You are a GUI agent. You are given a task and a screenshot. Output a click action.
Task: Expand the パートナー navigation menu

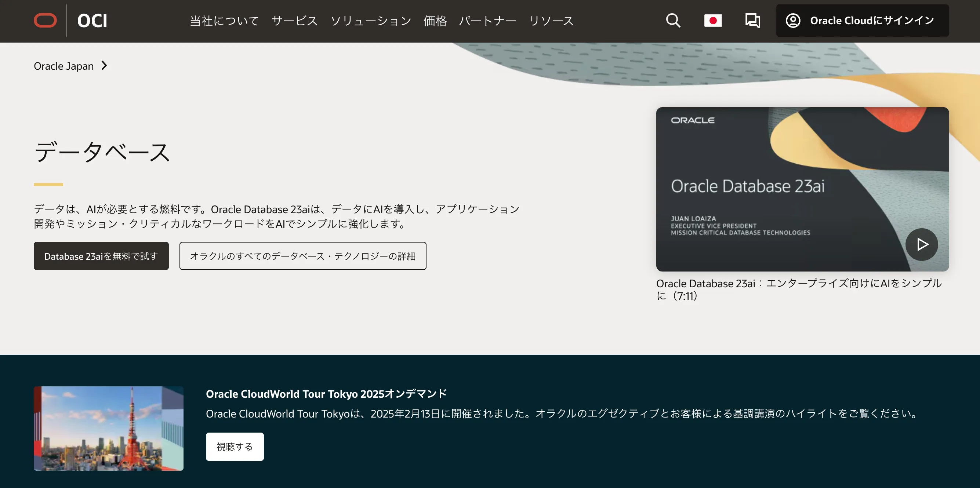coord(487,21)
